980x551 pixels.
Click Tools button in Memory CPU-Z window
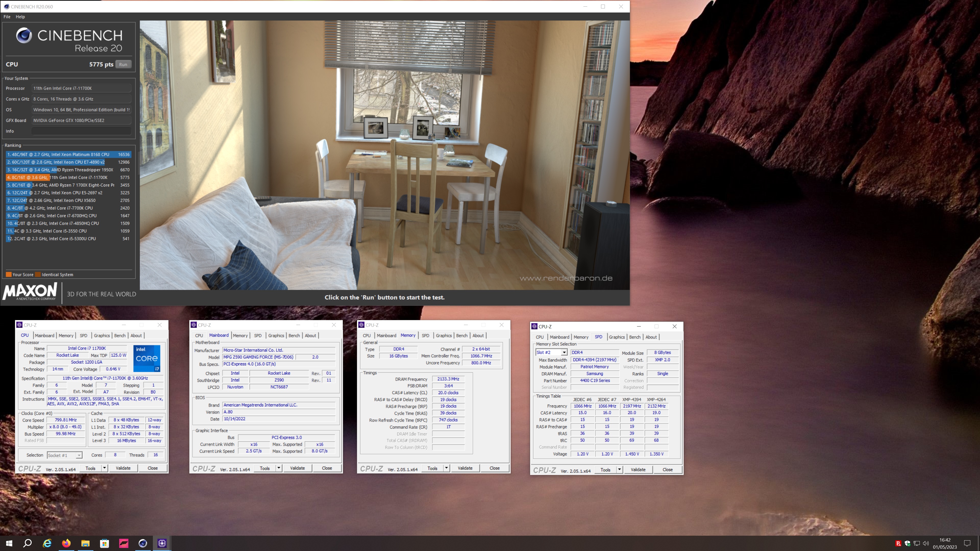[432, 468]
